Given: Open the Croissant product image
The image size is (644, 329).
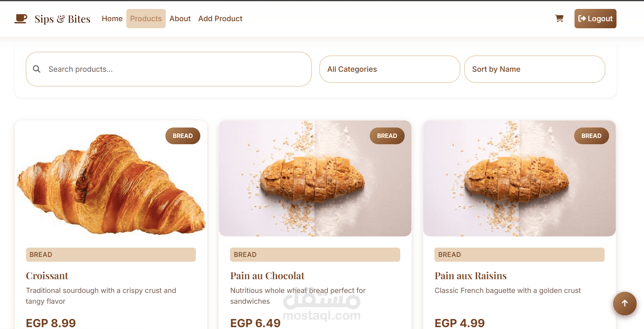Looking at the screenshot, I should point(111,182).
